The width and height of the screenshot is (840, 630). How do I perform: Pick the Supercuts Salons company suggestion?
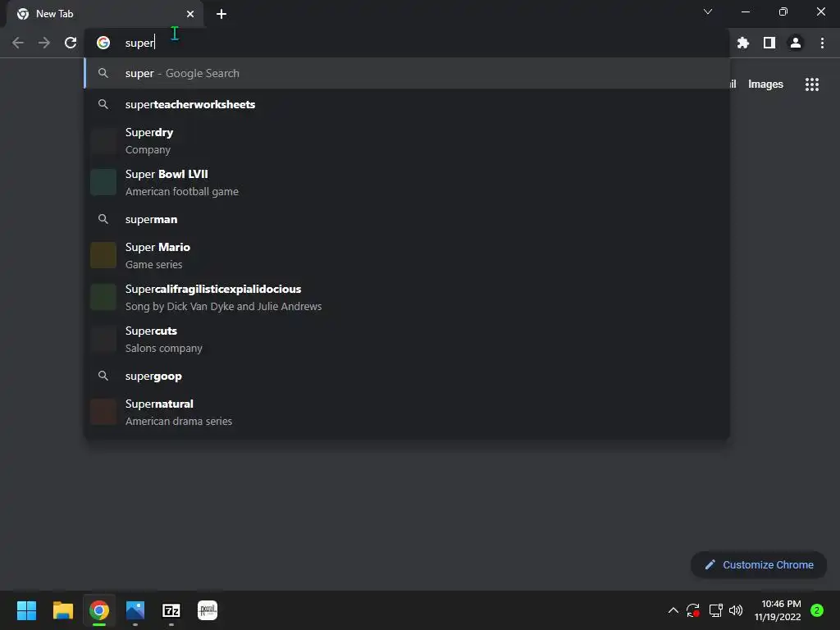point(407,339)
